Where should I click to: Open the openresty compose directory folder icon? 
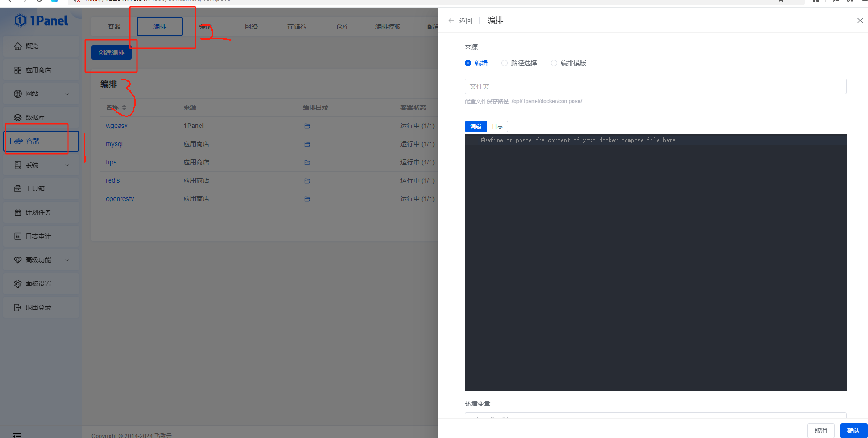pyautogui.click(x=307, y=199)
